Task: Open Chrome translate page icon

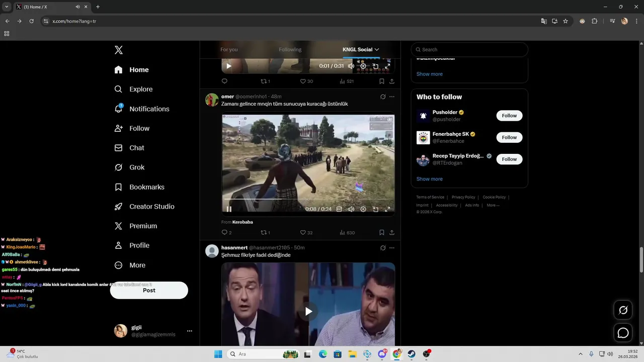Action: click(x=543, y=21)
